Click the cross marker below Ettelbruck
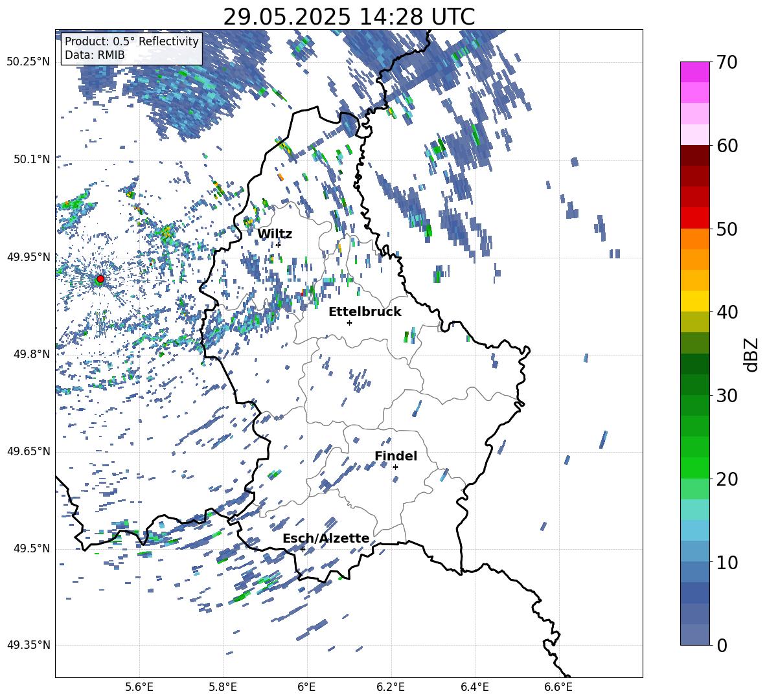 pos(349,322)
